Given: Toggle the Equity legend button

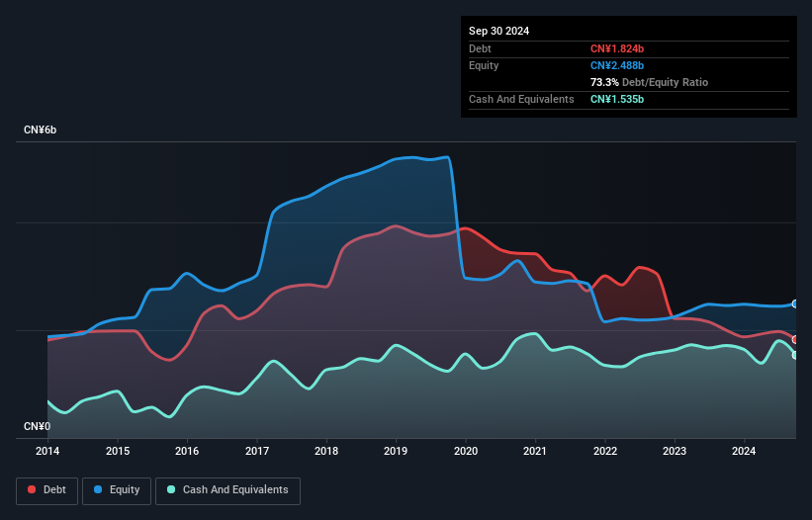Looking at the screenshot, I should pyautogui.click(x=117, y=490).
